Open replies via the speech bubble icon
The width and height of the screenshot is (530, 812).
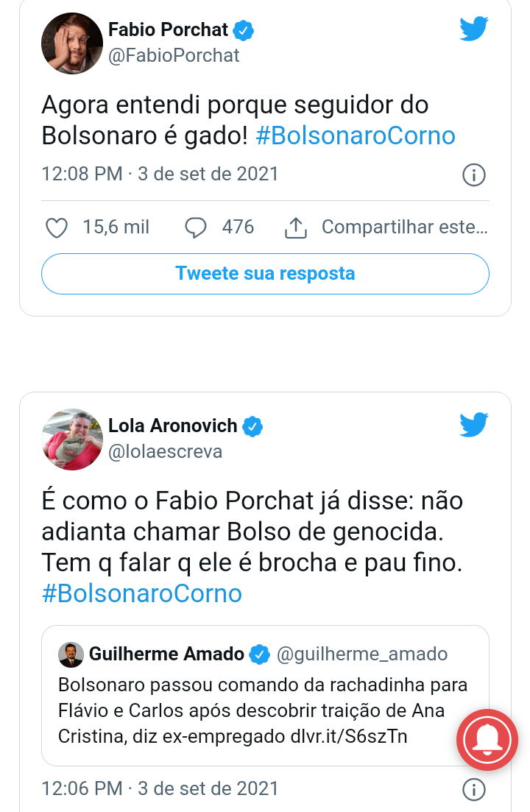(x=196, y=228)
